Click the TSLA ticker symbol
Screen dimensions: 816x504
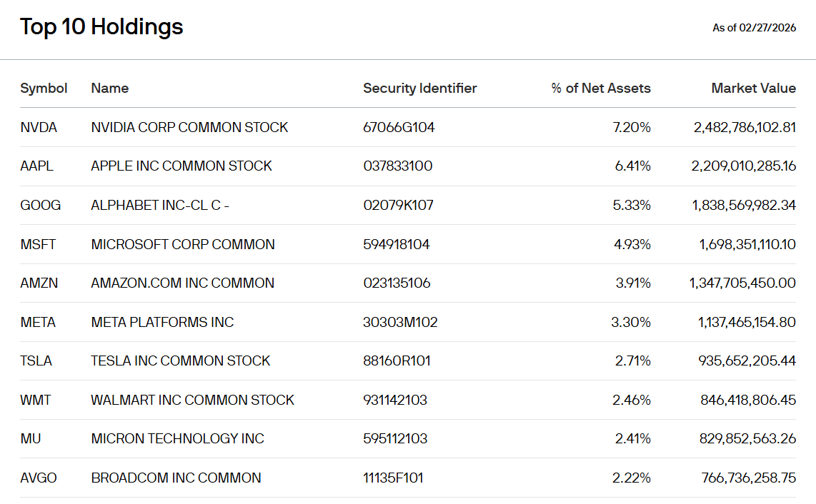click(x=36, y=361)
